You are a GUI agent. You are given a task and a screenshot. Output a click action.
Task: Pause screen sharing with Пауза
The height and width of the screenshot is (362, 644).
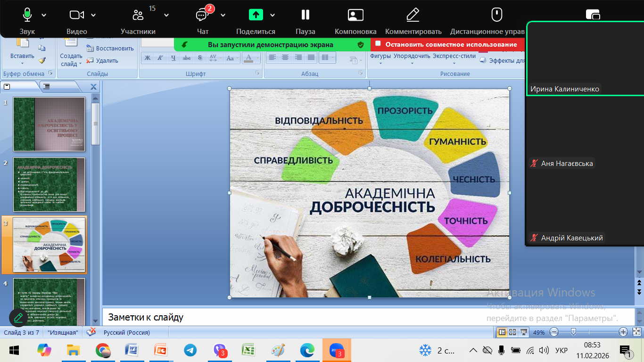click(x=305, y=15)
